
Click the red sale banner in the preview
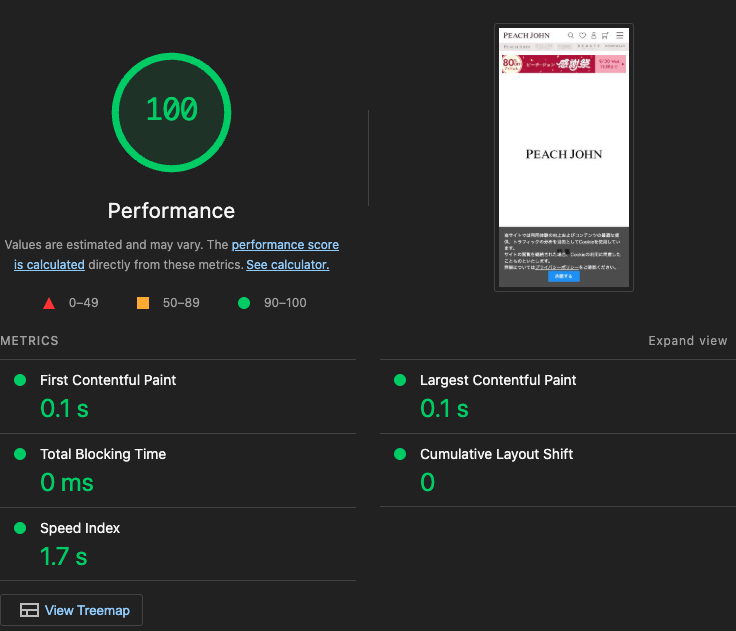tap(564, 64)
